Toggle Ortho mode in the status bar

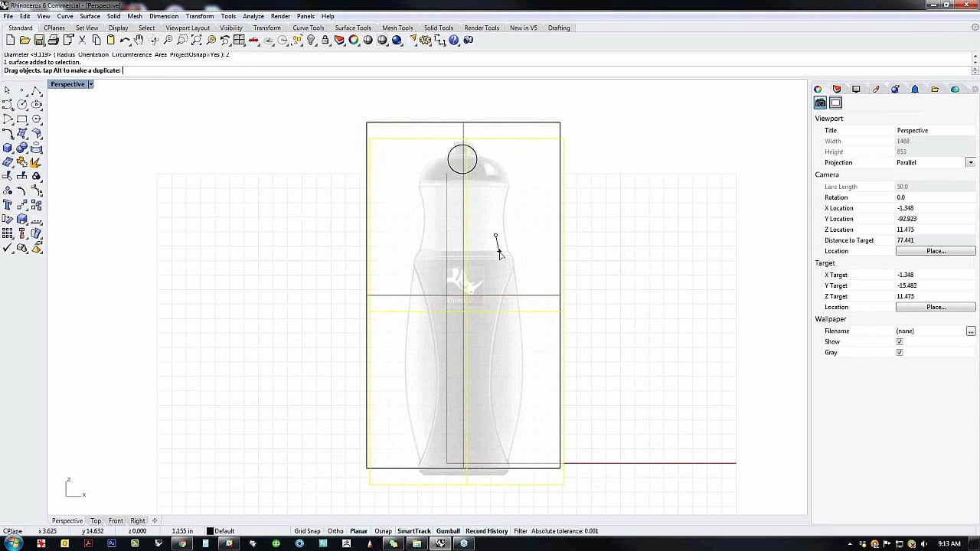tap(335, 531)
